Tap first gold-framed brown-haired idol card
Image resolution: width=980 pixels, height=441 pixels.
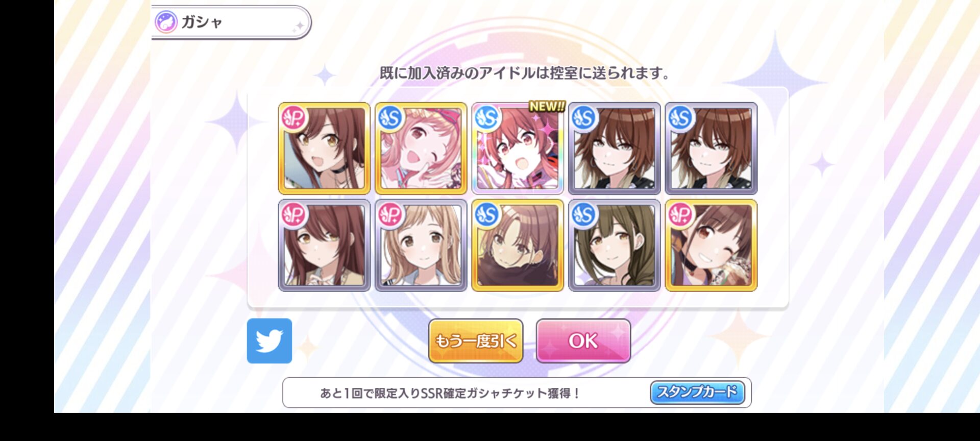pyautogui.click(x=324, y=149)
